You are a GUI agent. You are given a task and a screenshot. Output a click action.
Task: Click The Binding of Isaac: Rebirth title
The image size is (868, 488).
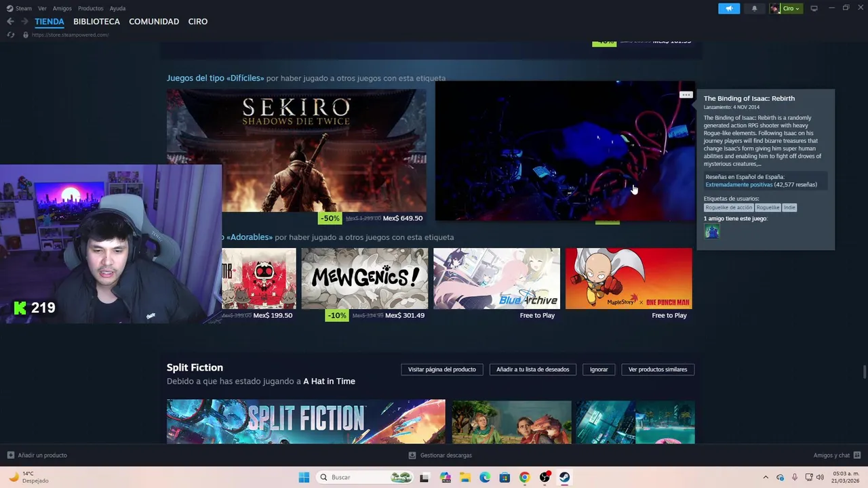tap(749, 98)
